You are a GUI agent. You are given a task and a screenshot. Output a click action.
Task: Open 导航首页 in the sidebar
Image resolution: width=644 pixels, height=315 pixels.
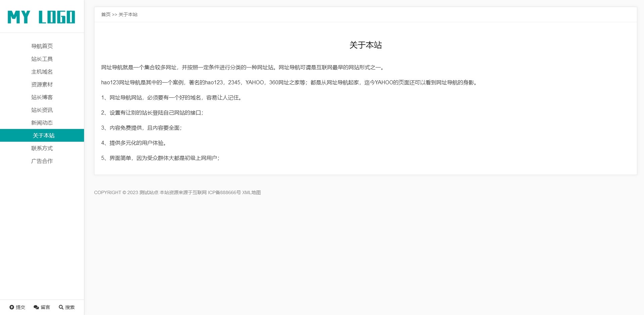click(42, 46)
